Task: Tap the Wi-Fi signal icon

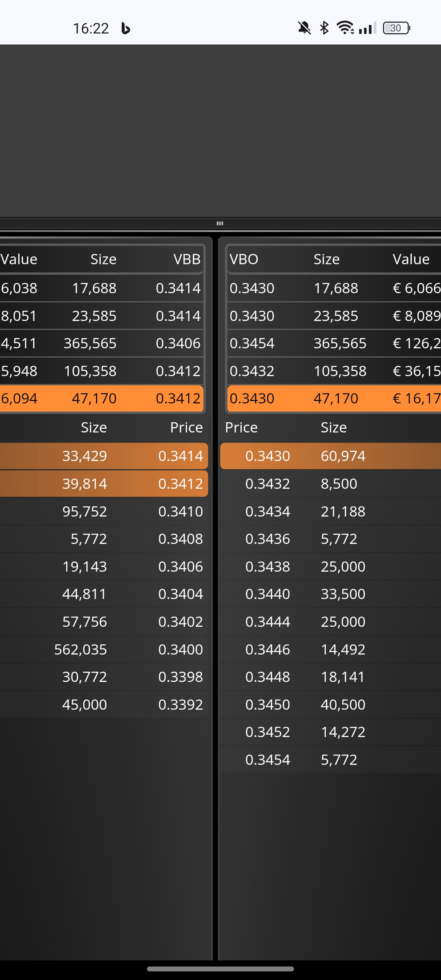Action: tap(345, 28)
